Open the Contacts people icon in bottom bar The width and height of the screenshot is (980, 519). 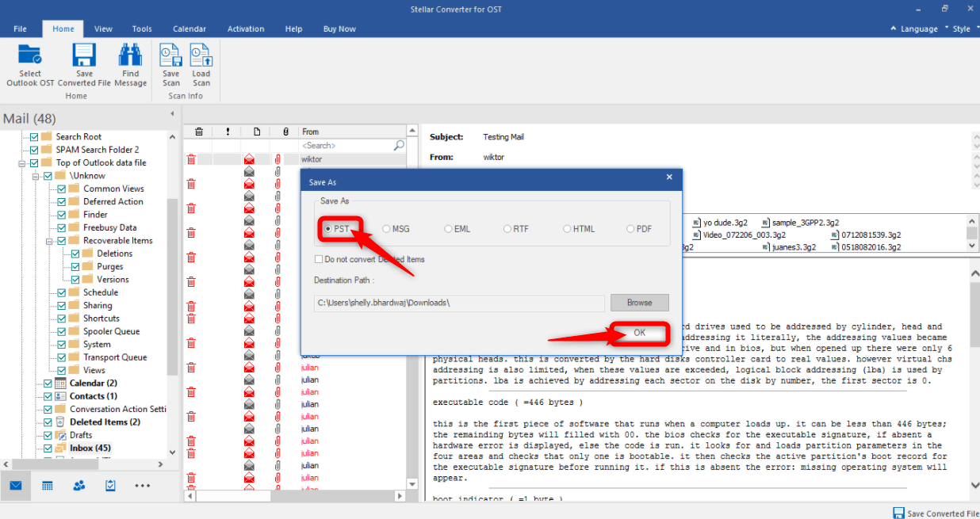(x=79, y=485)
